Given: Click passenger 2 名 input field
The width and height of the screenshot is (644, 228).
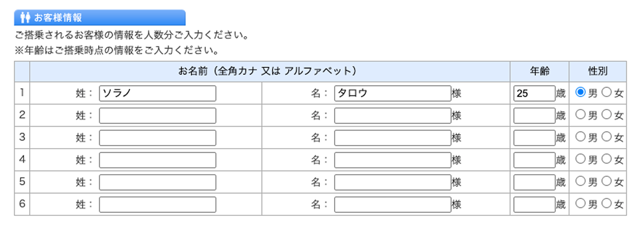Looking at the screenshot, I should pos(392,116).
